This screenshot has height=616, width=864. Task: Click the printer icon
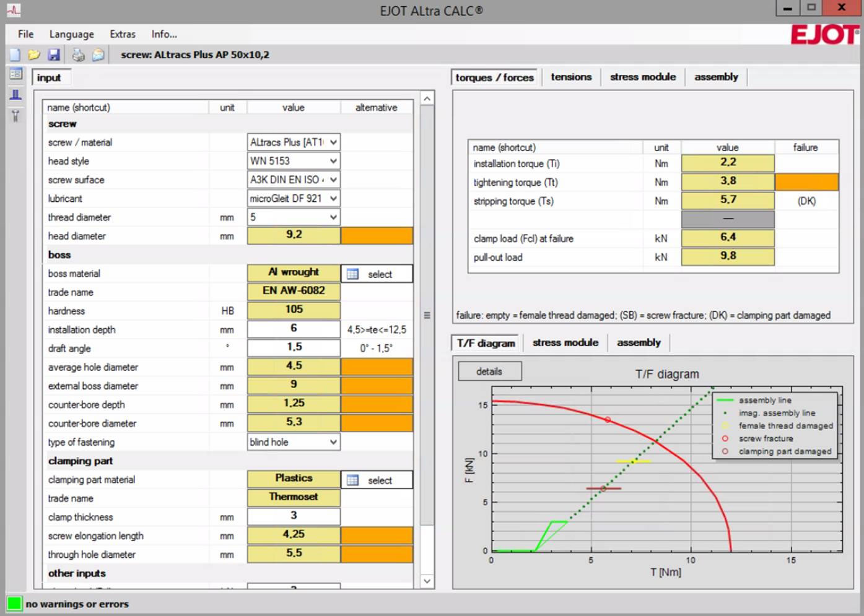(78, 55)
